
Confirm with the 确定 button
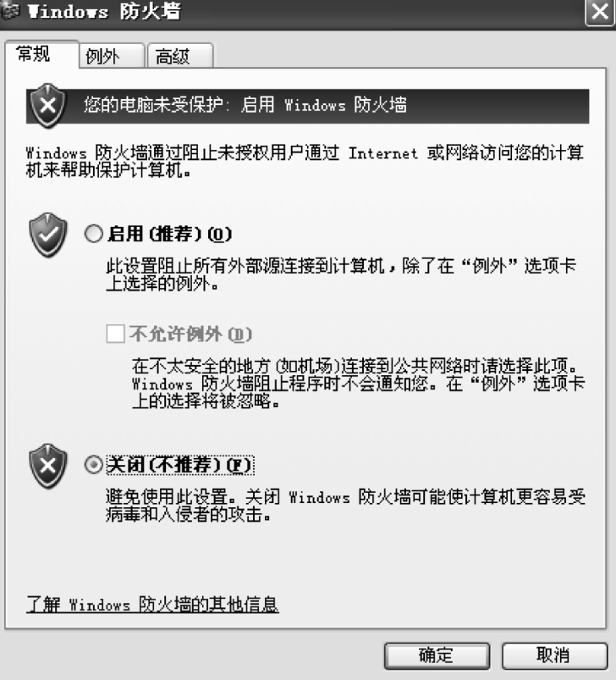tap(437, 655)
